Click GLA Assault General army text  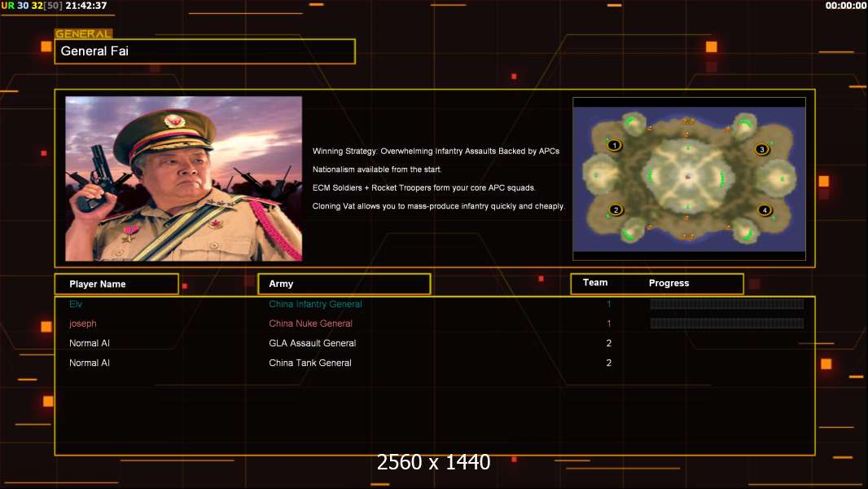tap(312, 343)
